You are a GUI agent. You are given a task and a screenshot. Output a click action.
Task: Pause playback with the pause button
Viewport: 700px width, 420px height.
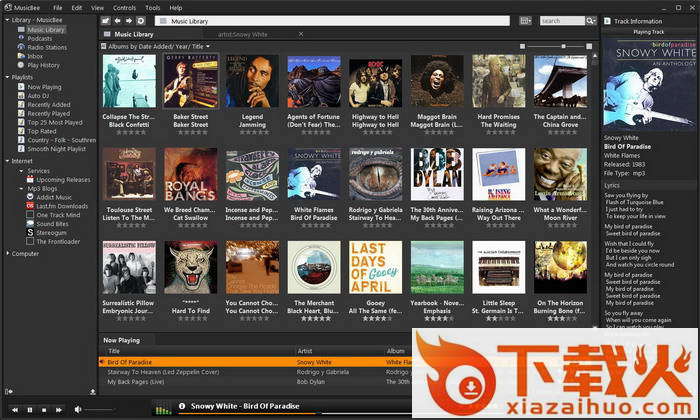click(x=30, y=409)
